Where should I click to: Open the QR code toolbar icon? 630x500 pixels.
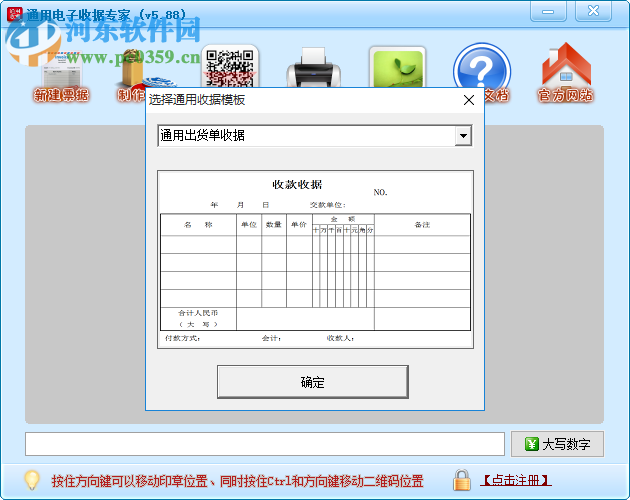click(x=230, y=67)
